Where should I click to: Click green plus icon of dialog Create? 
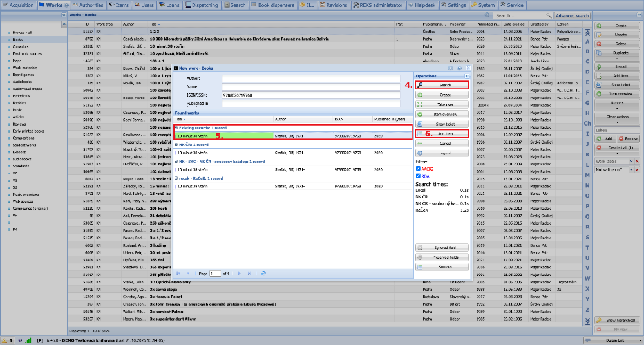coord(420,95)
